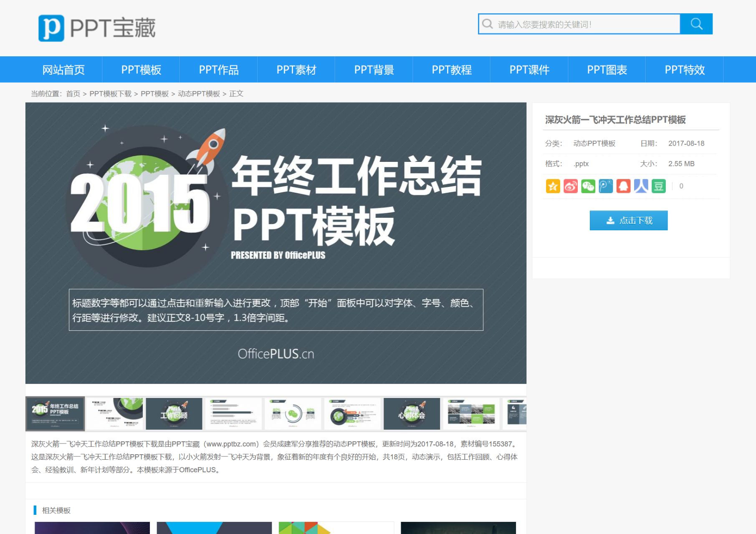Share to Sina Weibo

pyautogui.click(x=571, y=186)
